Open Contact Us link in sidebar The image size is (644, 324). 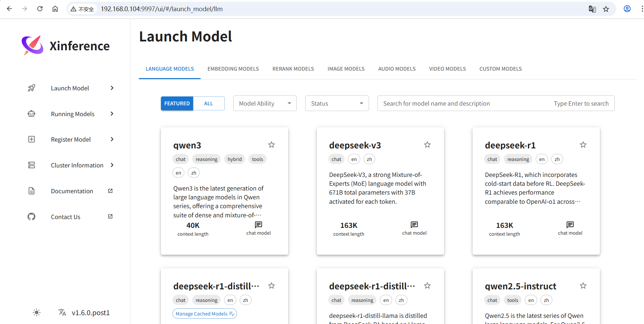(66, 217)
